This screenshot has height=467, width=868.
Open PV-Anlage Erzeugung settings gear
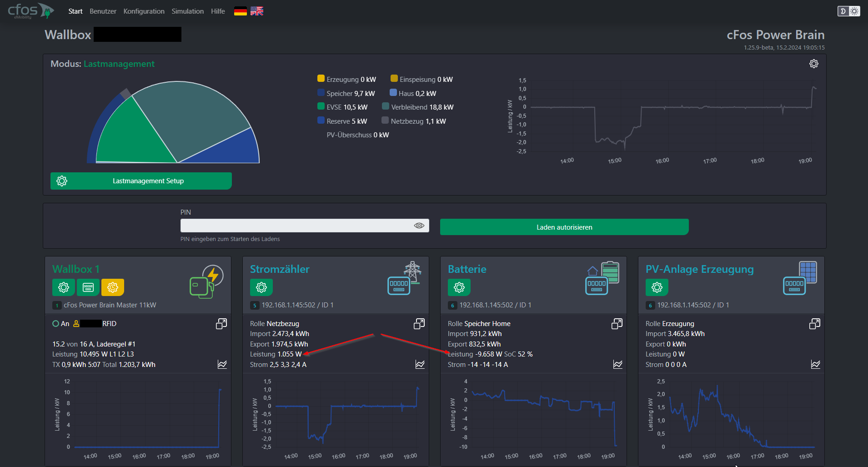point(657,287)
